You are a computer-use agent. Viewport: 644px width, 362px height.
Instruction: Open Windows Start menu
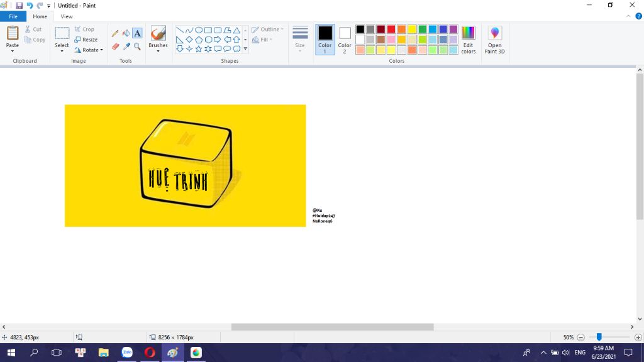(11, 353)
